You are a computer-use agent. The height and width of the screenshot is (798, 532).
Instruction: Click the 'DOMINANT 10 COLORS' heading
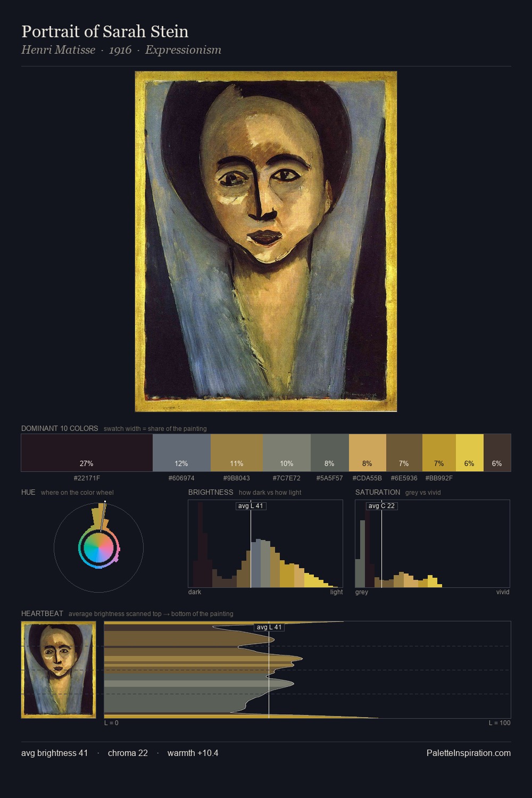click(x=60, y=428)
